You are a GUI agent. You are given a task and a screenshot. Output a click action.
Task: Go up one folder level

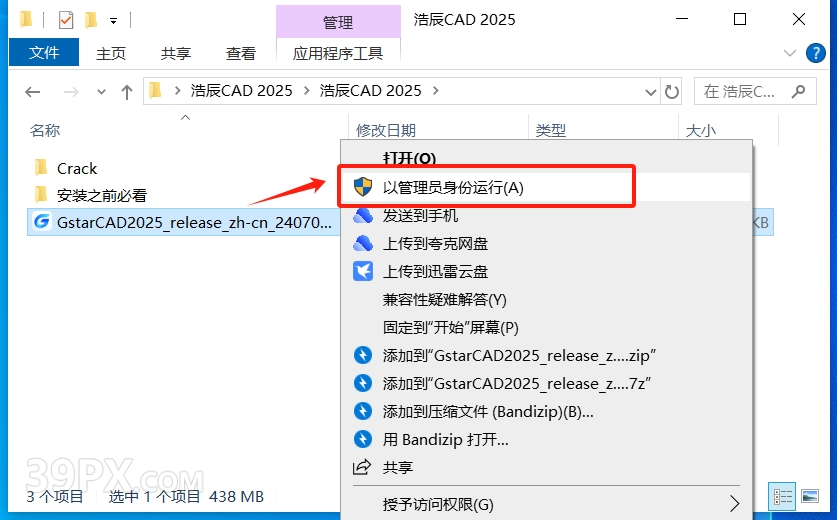127,92
